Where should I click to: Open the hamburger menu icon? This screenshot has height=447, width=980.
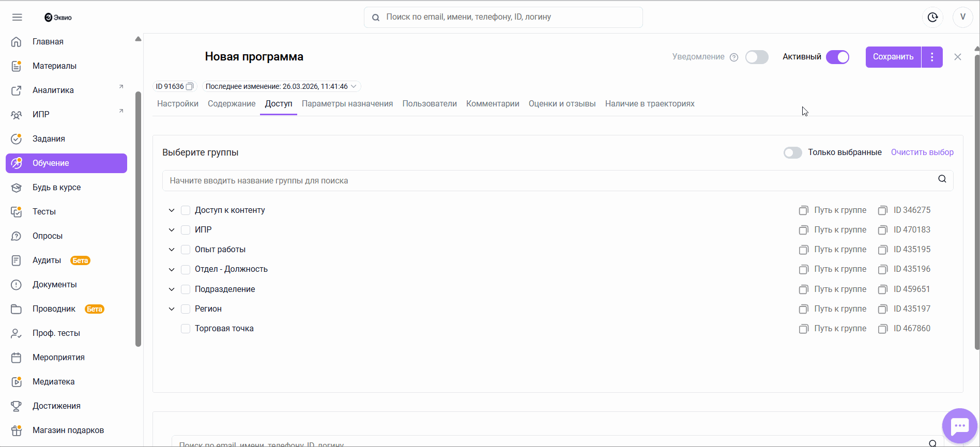click(x=17, y=17)
